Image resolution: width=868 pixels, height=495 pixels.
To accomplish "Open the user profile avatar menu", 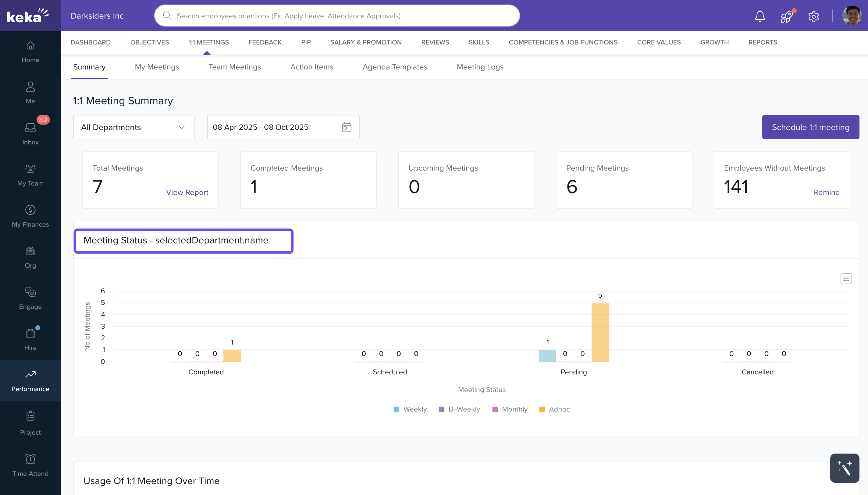I will point(851,16).
